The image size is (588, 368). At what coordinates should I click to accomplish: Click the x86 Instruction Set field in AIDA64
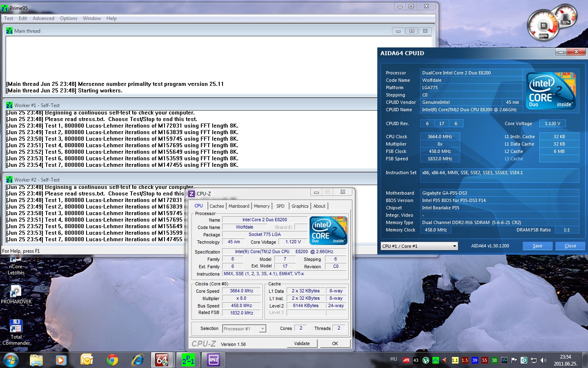coord(499,175)
